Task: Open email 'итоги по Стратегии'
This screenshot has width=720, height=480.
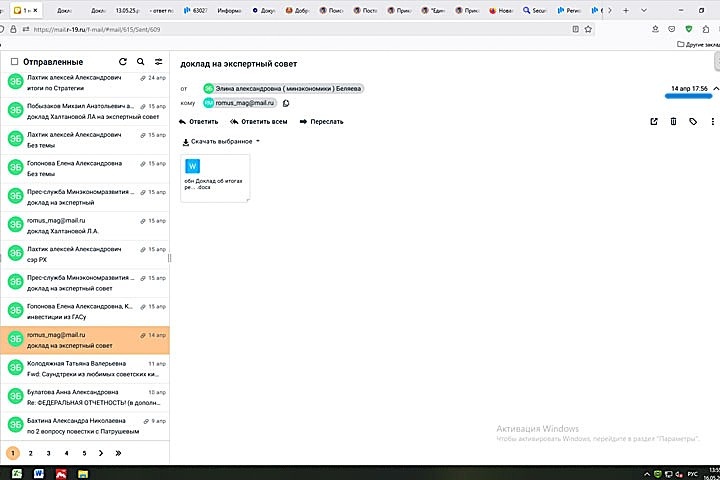Action: 85,83
